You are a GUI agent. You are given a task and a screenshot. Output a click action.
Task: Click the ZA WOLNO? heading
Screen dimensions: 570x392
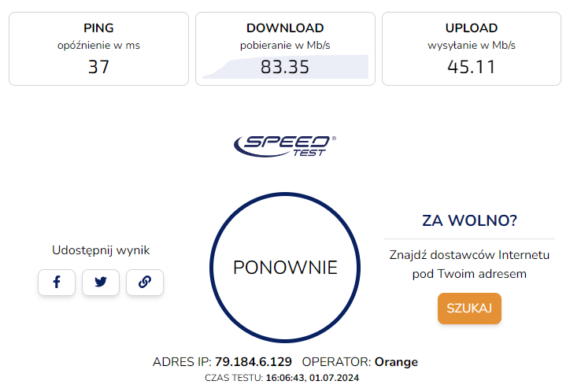point(469,220)
